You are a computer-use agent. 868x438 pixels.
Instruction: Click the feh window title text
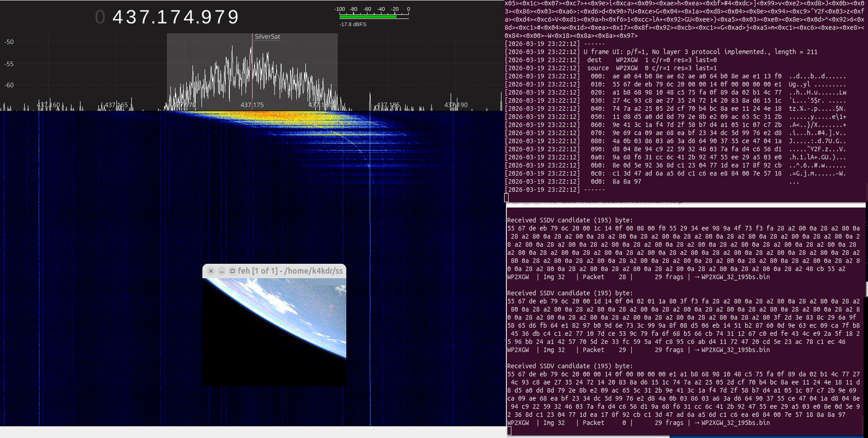click(290, 271)
